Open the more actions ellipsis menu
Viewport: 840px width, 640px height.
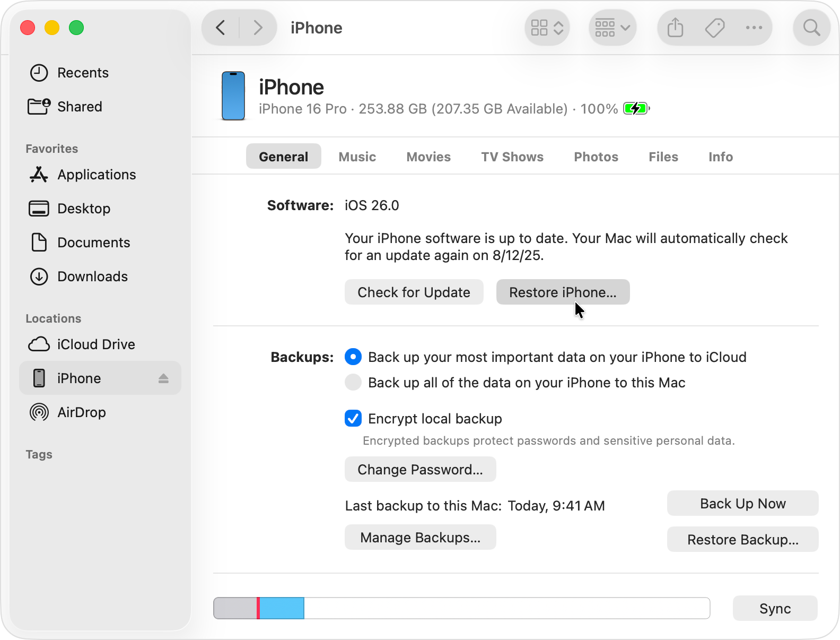coord(754,28)
